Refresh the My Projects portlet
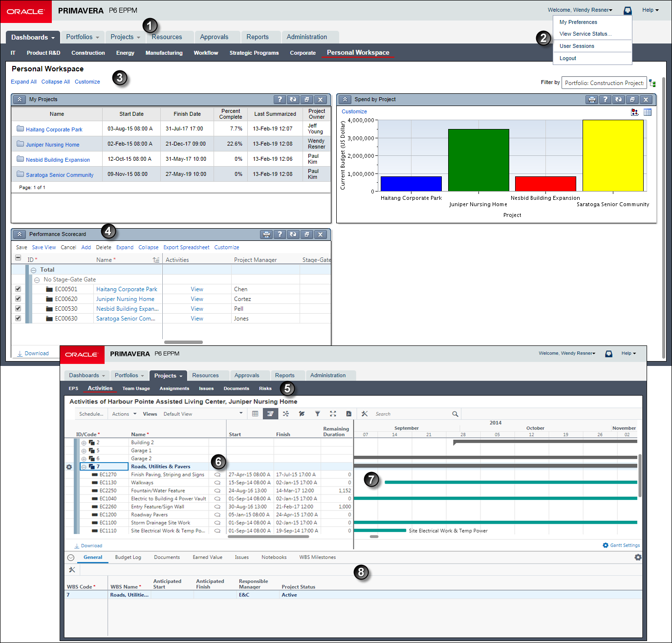 [x=293, y=99]
